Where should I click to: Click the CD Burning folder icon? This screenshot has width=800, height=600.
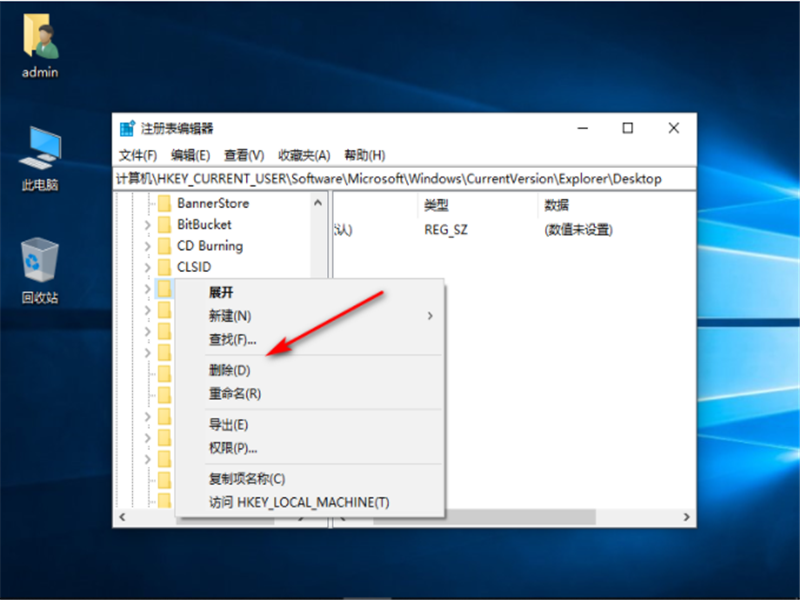[x=164, y=245]
